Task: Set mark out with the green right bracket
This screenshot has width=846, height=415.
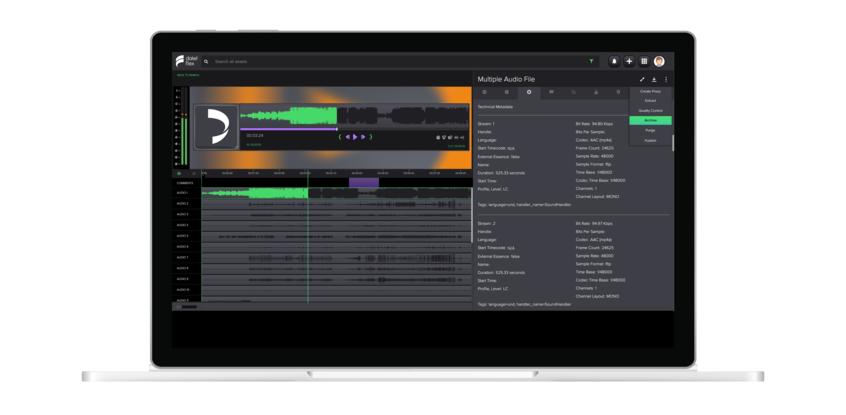Action: [x=371, y=137]
